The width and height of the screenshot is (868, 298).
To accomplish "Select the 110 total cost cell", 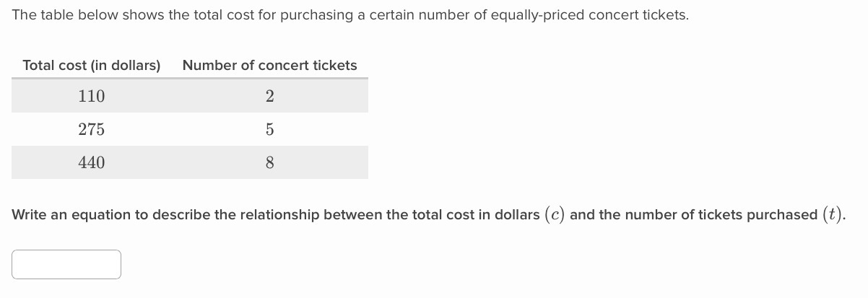I will point(92,96).
